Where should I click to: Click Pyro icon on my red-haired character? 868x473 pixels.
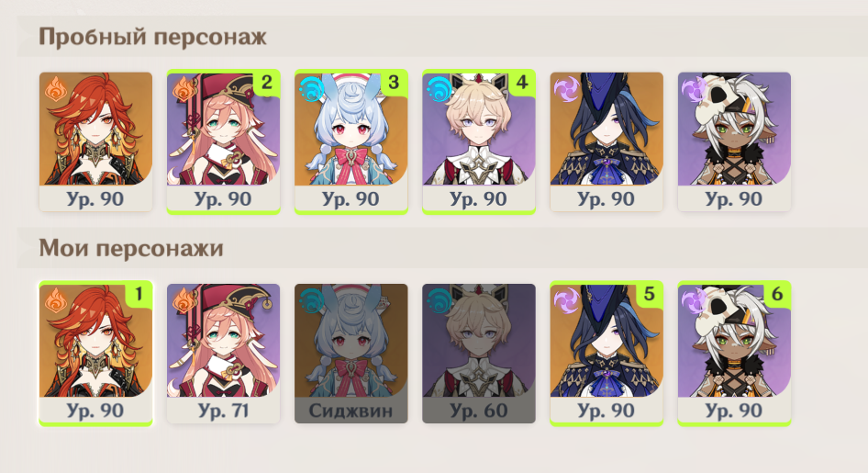[55, 301]
